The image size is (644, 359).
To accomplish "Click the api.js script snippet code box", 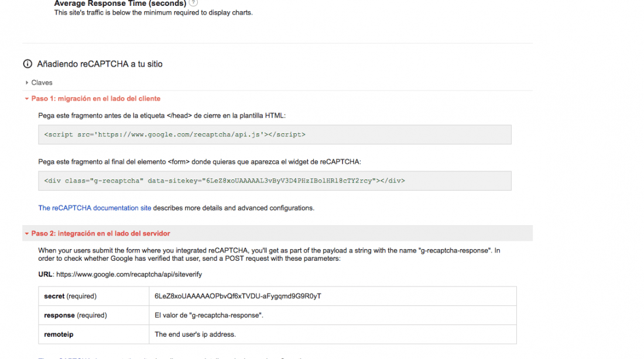I will (275, 134).
